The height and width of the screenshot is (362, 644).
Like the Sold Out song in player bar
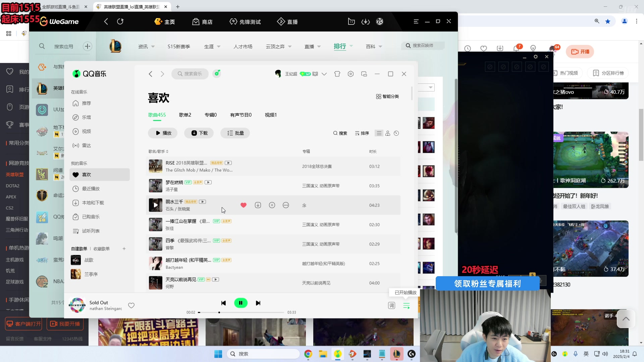point(131,305)
